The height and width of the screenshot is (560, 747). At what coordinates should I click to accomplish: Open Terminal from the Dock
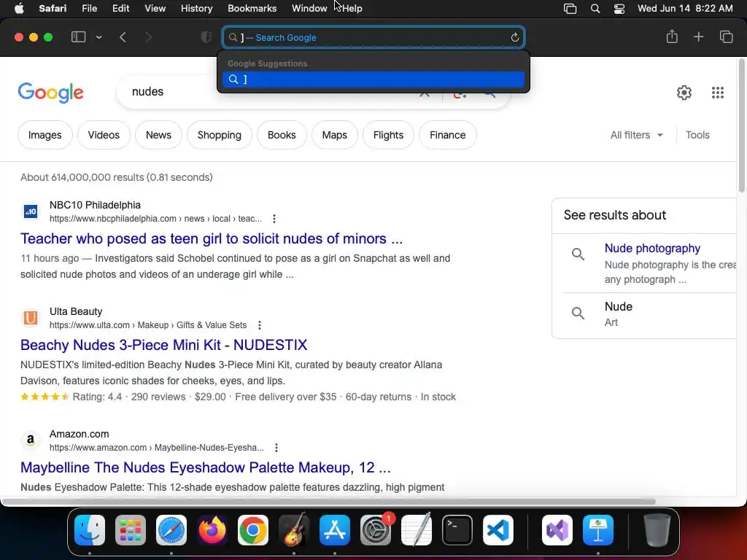click(x=457, y=530)
